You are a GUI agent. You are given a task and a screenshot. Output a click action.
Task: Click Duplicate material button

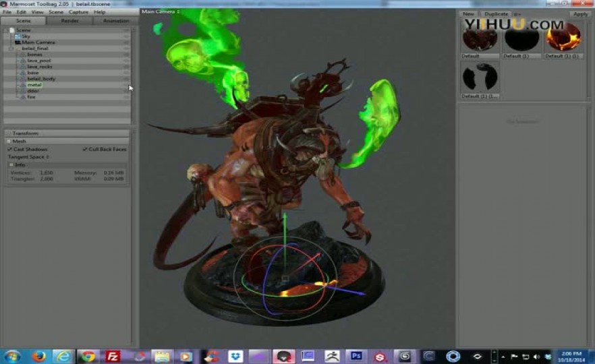[x=496, y=14]
